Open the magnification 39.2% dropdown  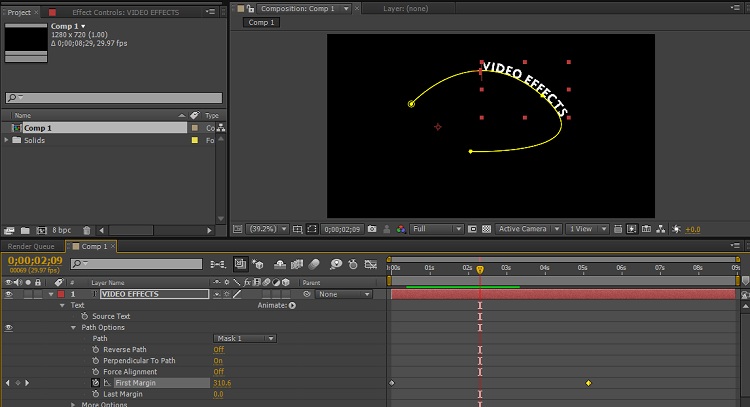(x=267, y=229)
